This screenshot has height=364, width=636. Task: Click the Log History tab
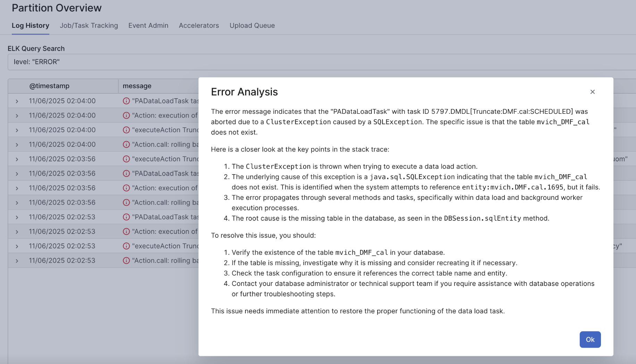coord(31,26)
